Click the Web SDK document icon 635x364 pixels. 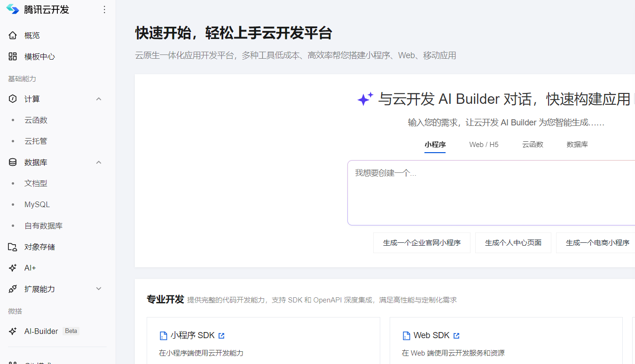click(407, 336)
